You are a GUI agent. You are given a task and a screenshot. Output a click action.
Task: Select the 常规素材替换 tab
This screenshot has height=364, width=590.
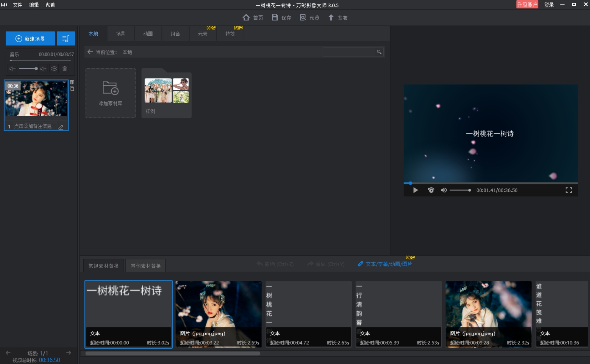(104, 266)
